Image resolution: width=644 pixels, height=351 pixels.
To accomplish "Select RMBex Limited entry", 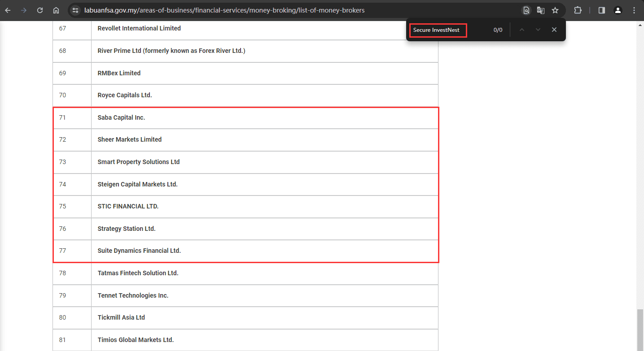I will [119, 73].
